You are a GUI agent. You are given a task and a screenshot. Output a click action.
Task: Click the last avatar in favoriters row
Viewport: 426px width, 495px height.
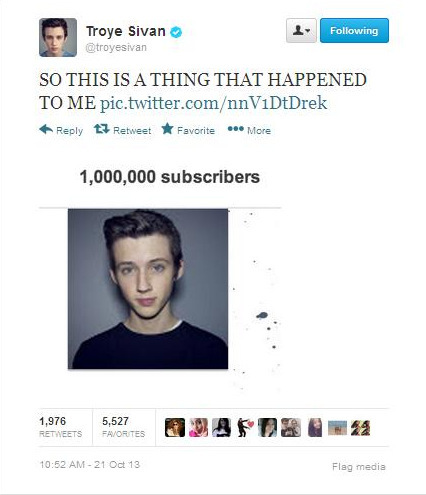361,427
